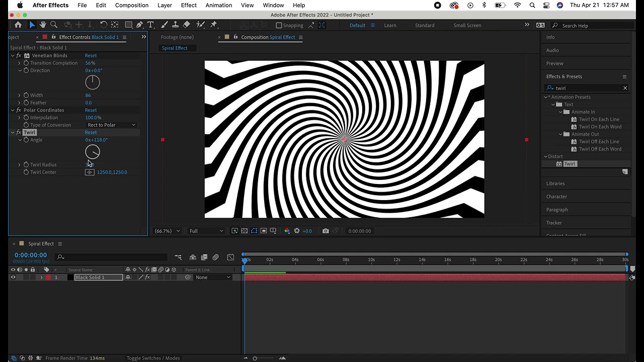Toggle the Twirl Angle stopwatch
This screenshot has width=644, height=362.
(26, 140)
